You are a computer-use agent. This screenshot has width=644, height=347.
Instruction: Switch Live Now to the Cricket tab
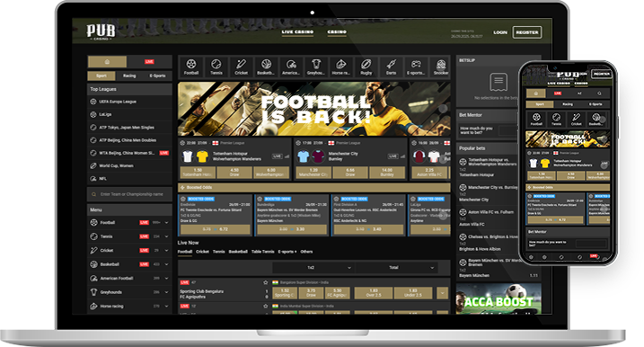202,252
